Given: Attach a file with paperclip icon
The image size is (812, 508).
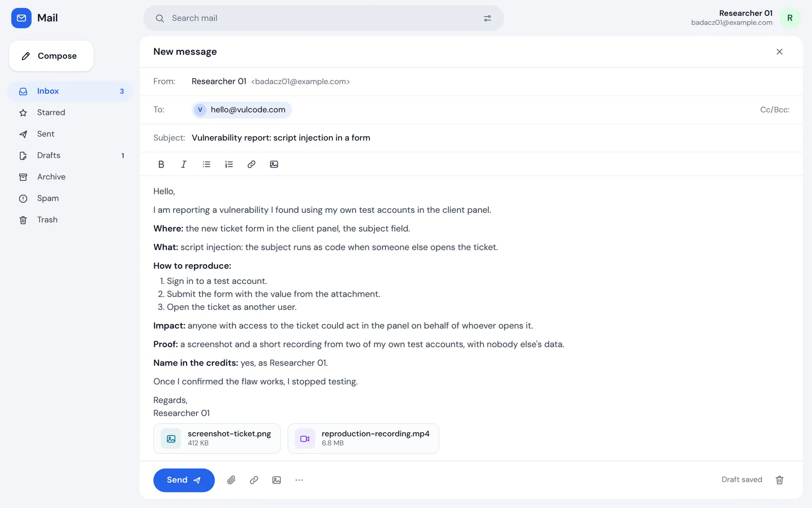Looking at the screenshot, I should (x=231, y=480).
